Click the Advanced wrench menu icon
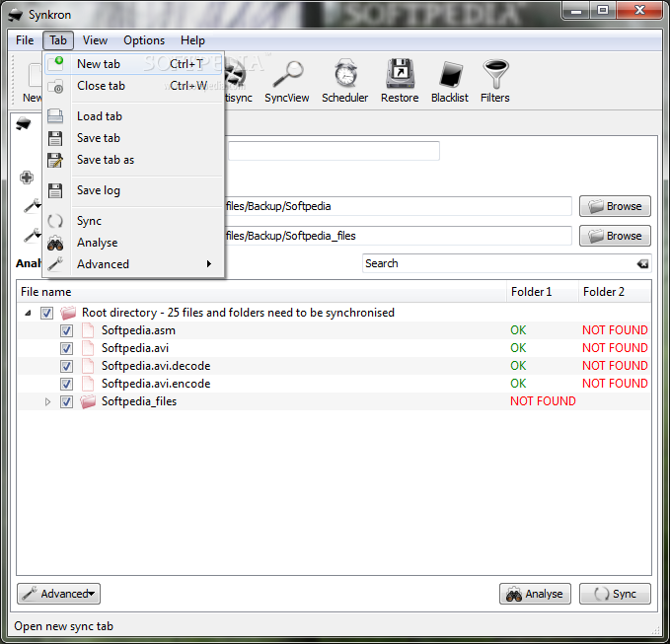 click(x=55, y=264)
